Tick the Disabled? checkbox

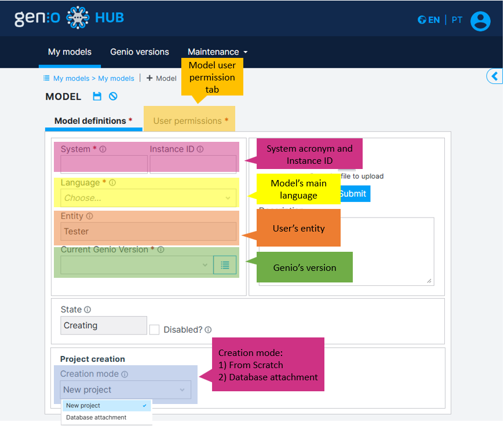click(x=154, y=329)
